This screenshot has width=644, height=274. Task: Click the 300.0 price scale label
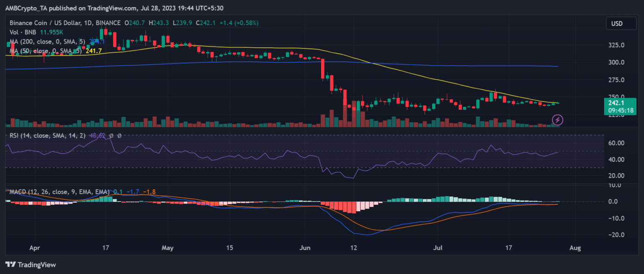[x=617, y=62]
